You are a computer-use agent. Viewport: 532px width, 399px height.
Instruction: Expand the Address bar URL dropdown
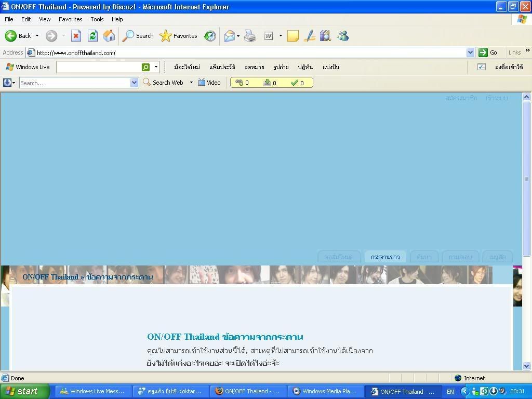[x=470, y=52]
